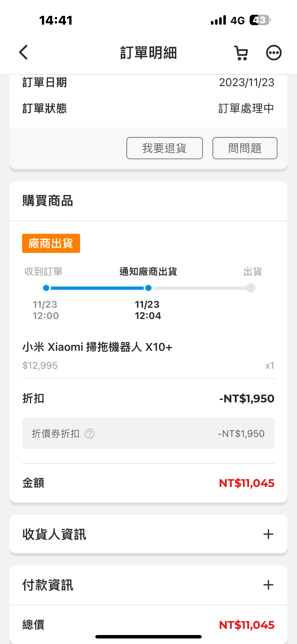Expand the 付款資訊 section
This screenshot has height=644, width=297.
tap(268, 585)
